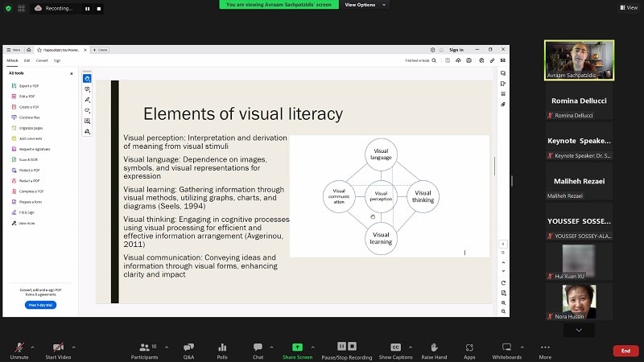
Task: Select Avraam Sachpatzidis's video thumbnail
Action: tap(579, 60)
